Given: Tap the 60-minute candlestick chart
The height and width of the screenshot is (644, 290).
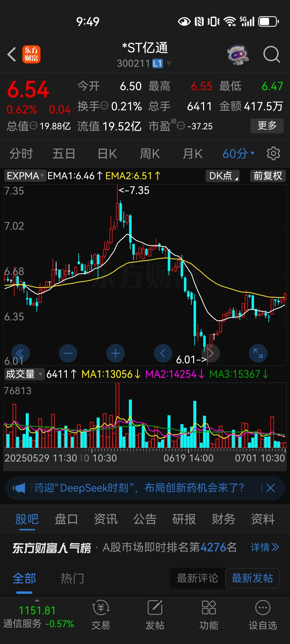Looking at the screenshot, I should 145,275.
